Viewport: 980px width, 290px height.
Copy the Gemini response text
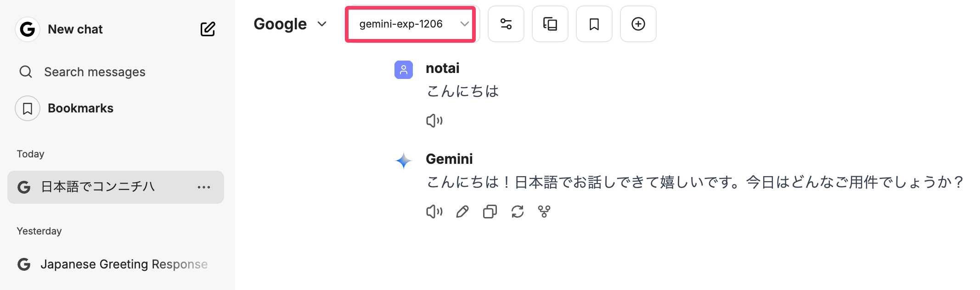point(490,212)
